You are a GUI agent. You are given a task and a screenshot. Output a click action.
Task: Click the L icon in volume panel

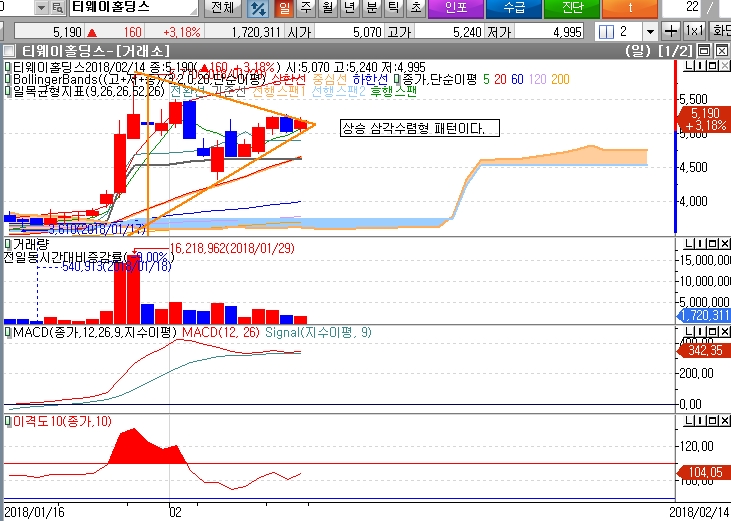click(x=689, y=243)
